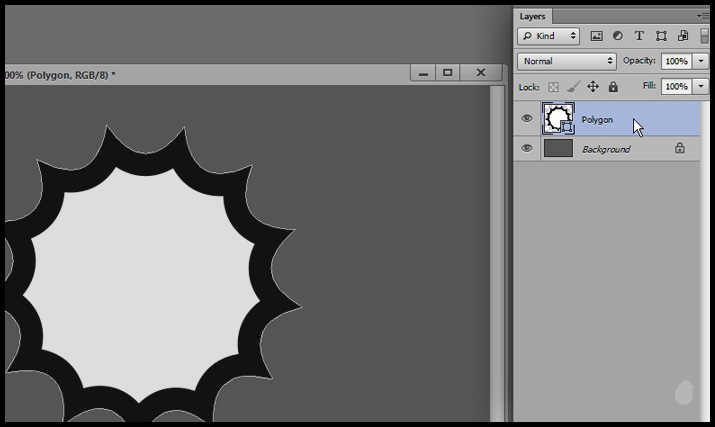This screenshot has width=715, height=427.
Task: Click the smart object filter icon
Action: (x=681, y=36)
